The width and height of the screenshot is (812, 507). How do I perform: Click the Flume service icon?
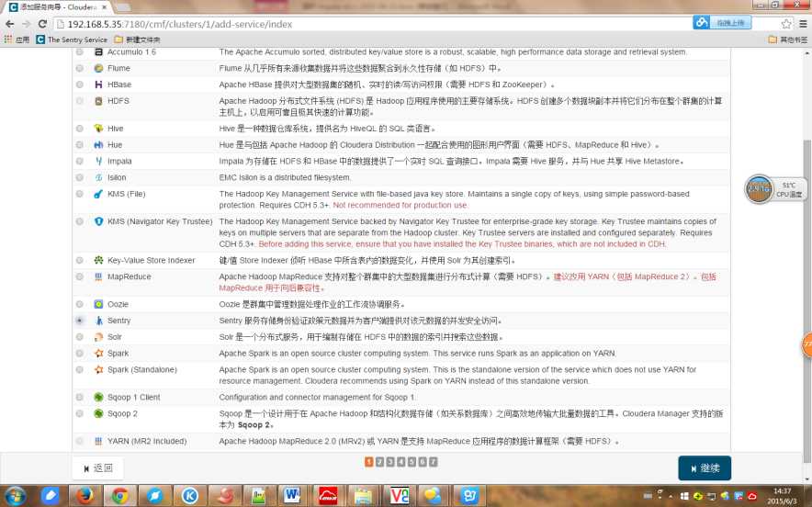click(x=98, y=68)
